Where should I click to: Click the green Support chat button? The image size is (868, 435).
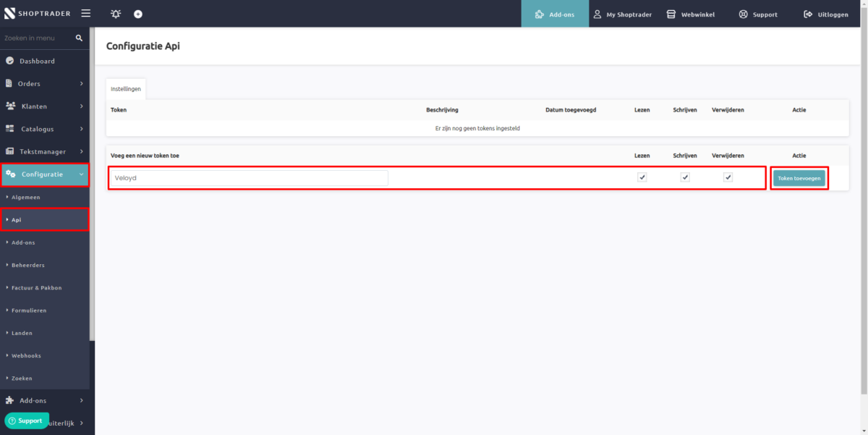pos(27,421)
